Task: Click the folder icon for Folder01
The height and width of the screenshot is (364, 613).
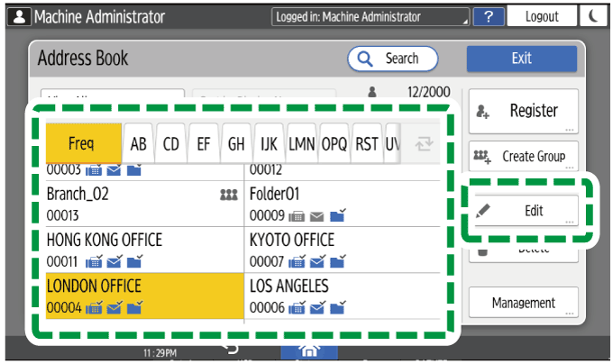Action: pyautogui.click(x=337, y=215)
